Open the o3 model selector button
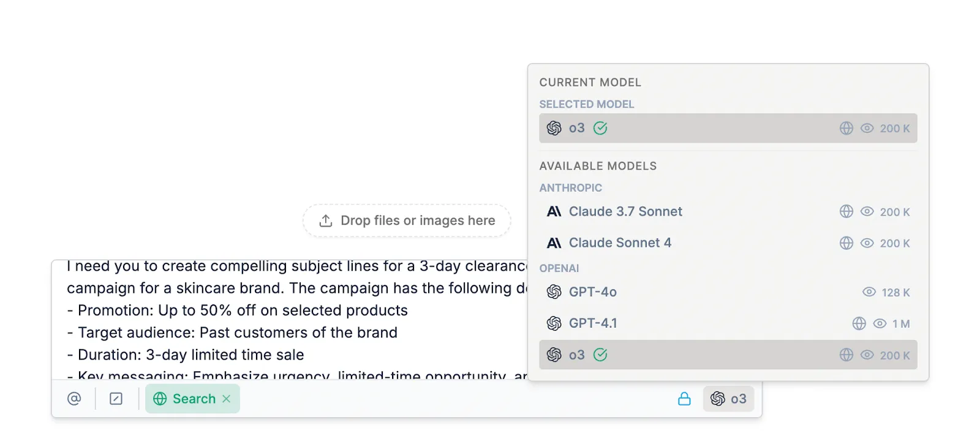The width and height of the screenshot is (980, 433). 728,399
